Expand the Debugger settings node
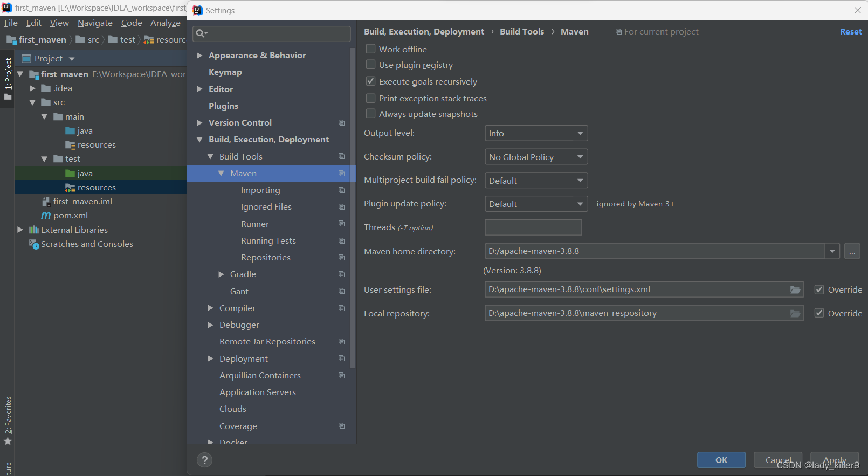 pyautogui.click(x=210, y=325)
